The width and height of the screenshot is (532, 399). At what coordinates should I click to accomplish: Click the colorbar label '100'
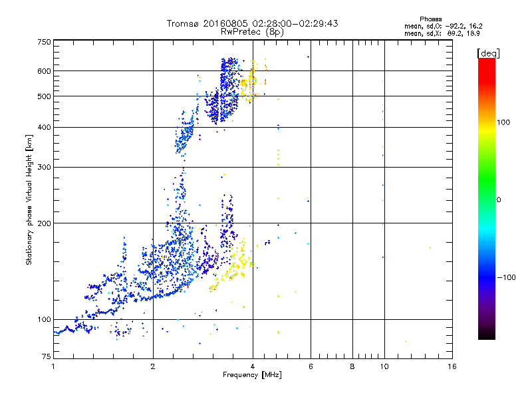coord(503,122)
